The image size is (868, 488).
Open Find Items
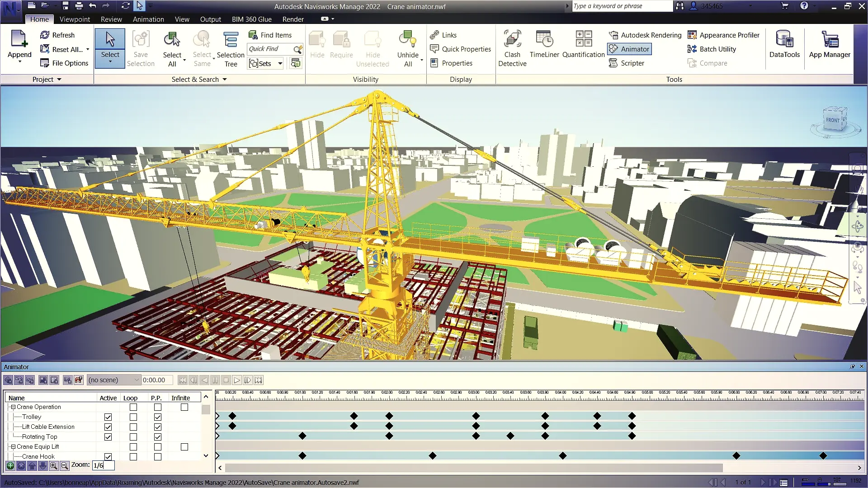tap(270, 35)
